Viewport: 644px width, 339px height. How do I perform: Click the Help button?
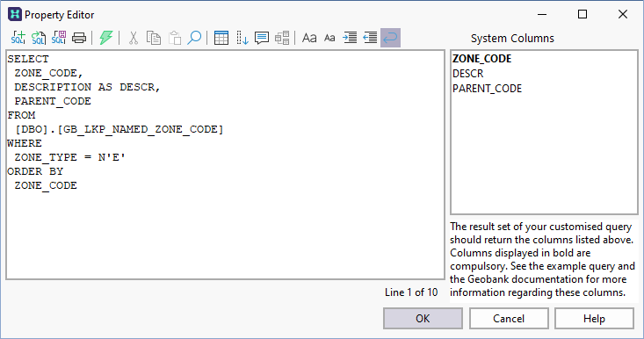click(594, 319)
